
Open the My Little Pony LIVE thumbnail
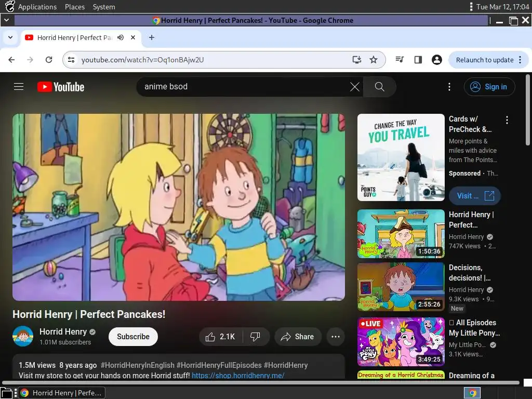[x=401, y=342]
